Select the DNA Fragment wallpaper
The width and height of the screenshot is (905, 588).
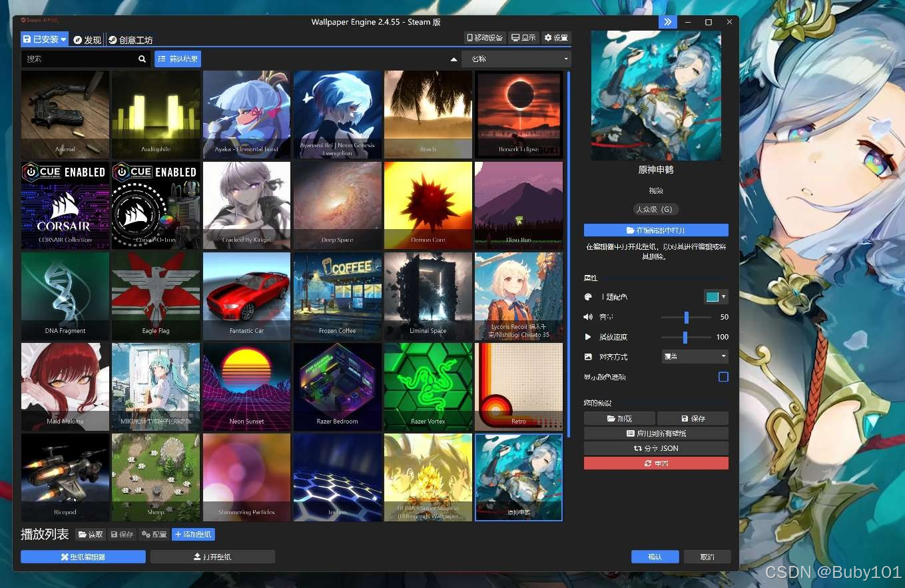[x=65, y=296]
